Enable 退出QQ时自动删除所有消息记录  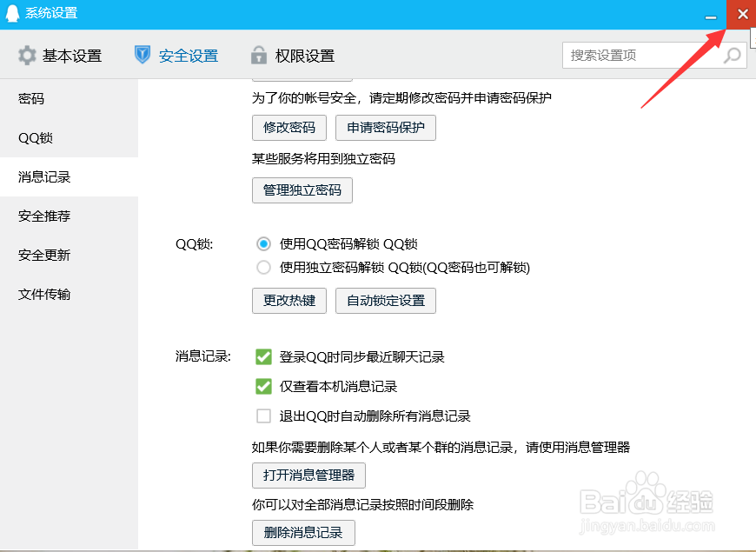click(x=263, y=416)
